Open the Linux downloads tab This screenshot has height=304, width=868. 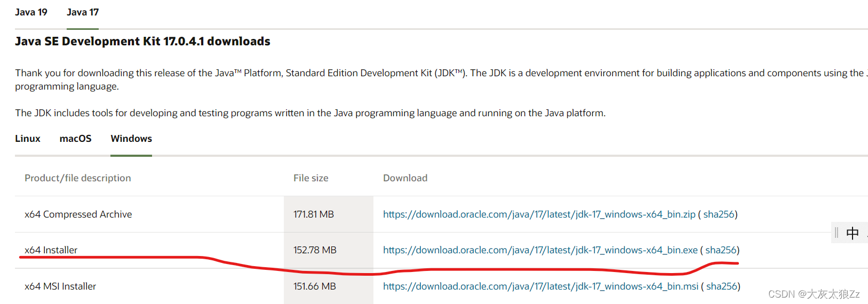28,139
